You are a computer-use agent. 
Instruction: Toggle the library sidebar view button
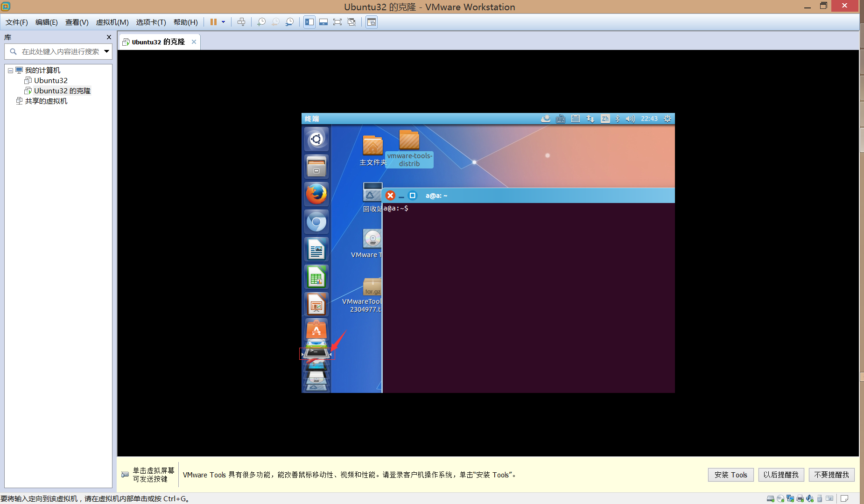[x=309, y=22]
